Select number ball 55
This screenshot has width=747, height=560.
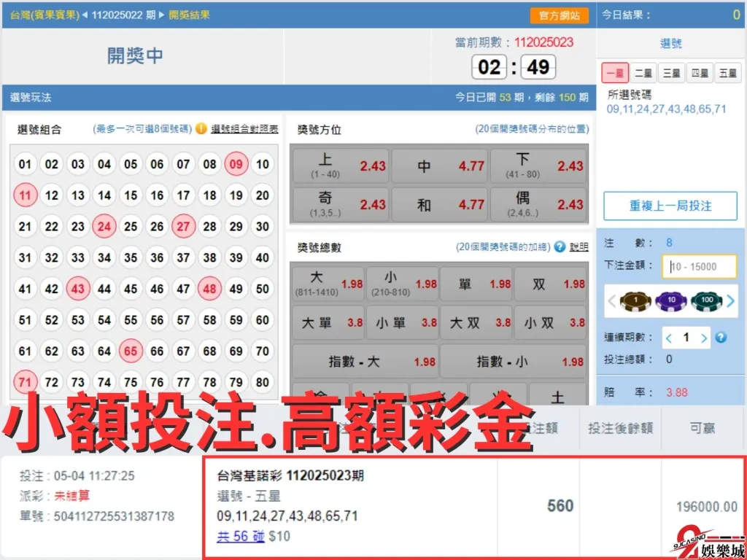click(x=131, y=320)
